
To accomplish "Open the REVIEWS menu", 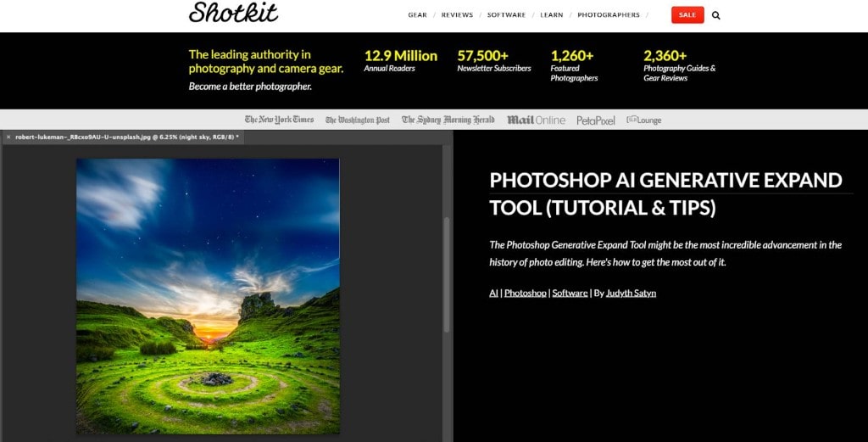I will click(457, 15).
